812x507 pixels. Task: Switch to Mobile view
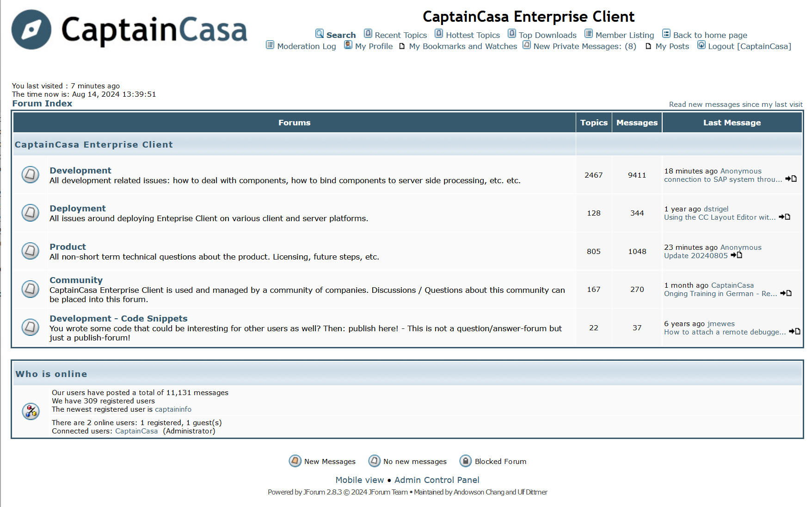click(359, 480)
